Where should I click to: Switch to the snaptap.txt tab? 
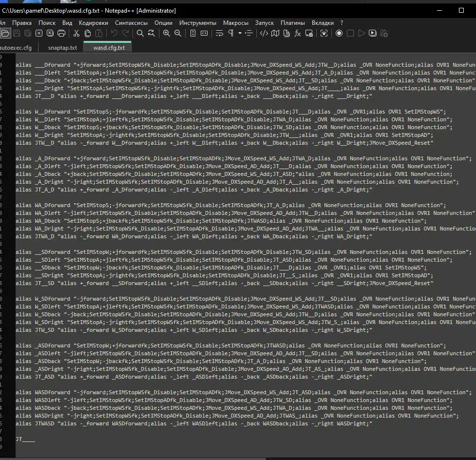pos(62,48)
